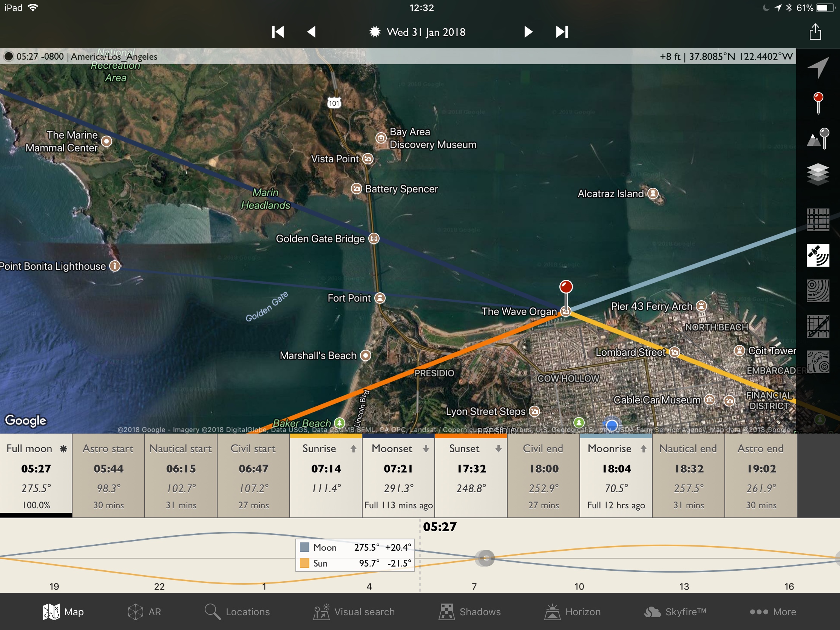Open date picker Wed 31 Jan 2018
This screenshot has height=630, width=840.
click(418, 32)
